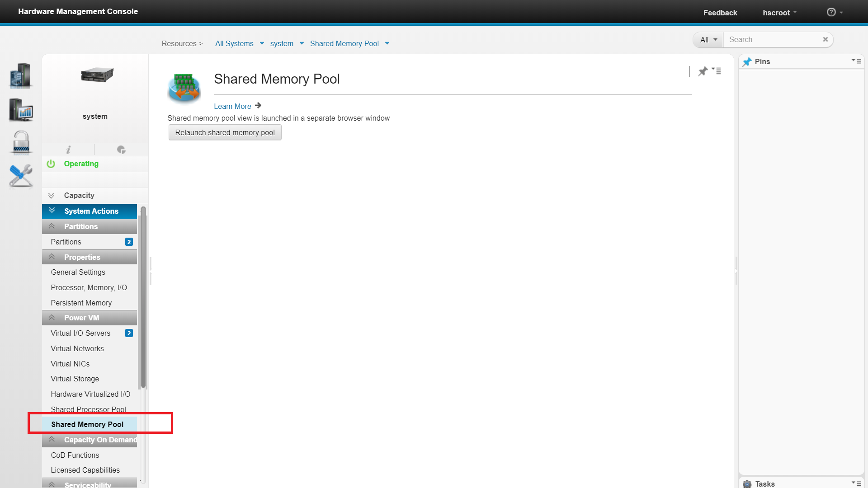868x488 pixels.
Task: Open the system breadcrumb link
Action: pyautogui.click(x=282, y=43)
